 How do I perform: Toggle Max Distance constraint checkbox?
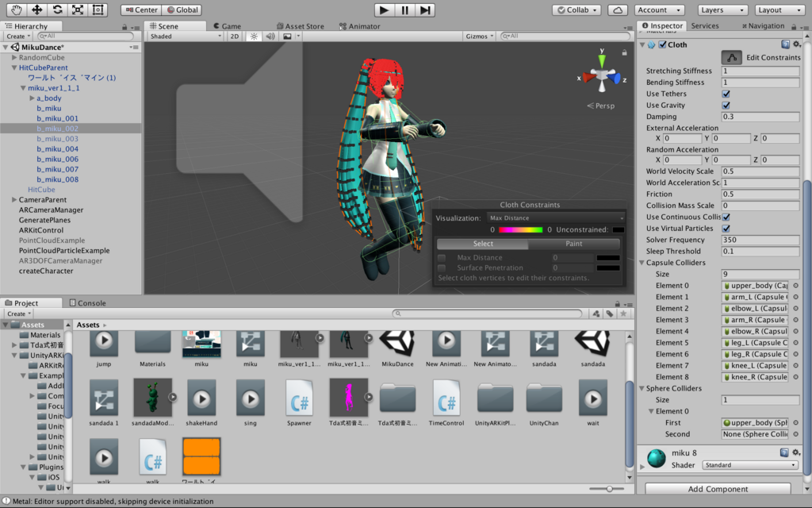[x=442, y=258]
